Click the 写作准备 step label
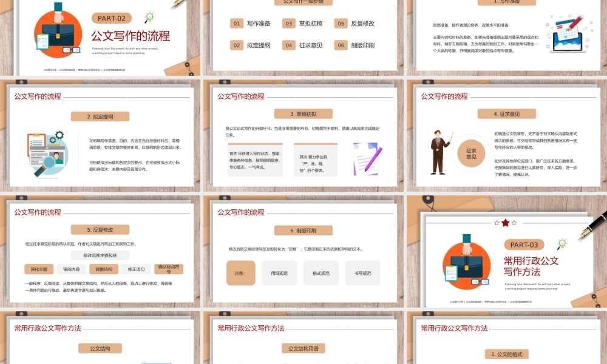The image size is (607, 364). (x=259, y=24)
